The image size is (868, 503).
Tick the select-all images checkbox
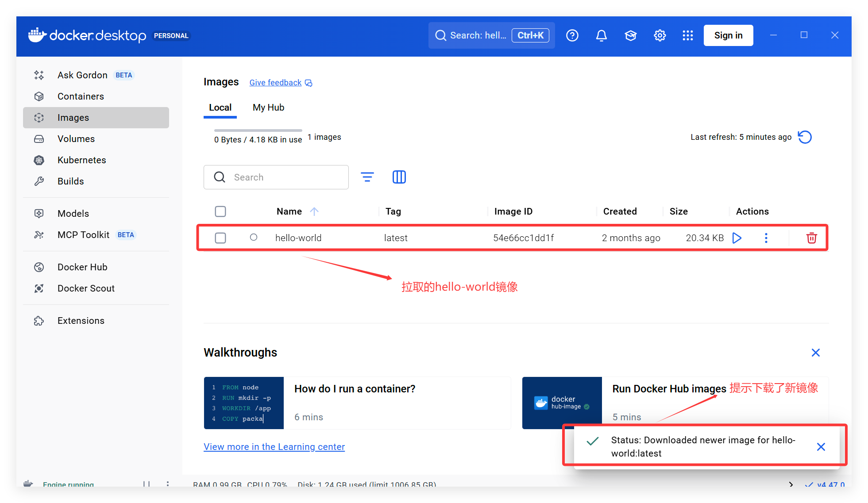tap(220, 211)
